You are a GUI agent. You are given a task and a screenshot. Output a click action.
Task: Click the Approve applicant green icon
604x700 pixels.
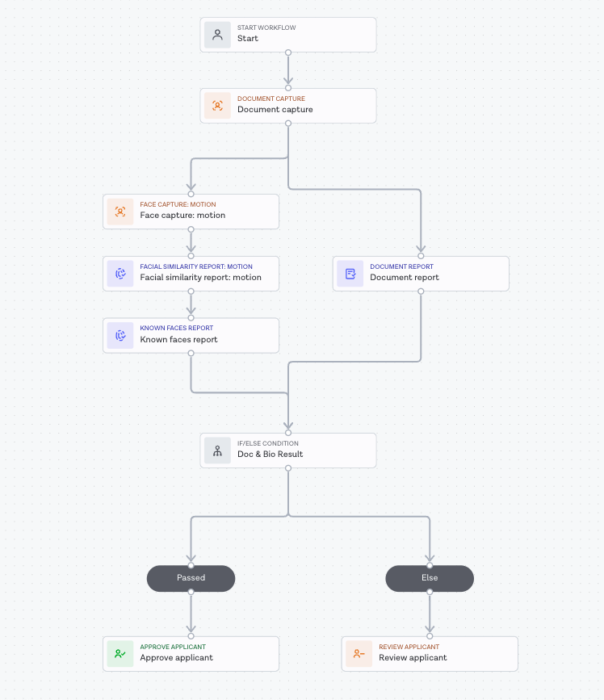click(120, 654)
